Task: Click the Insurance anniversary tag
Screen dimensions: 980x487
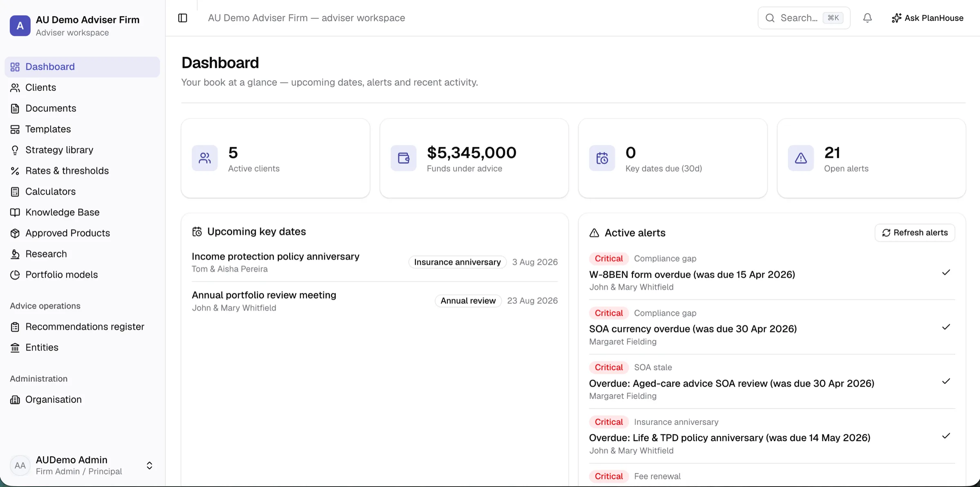Action: 457,262
